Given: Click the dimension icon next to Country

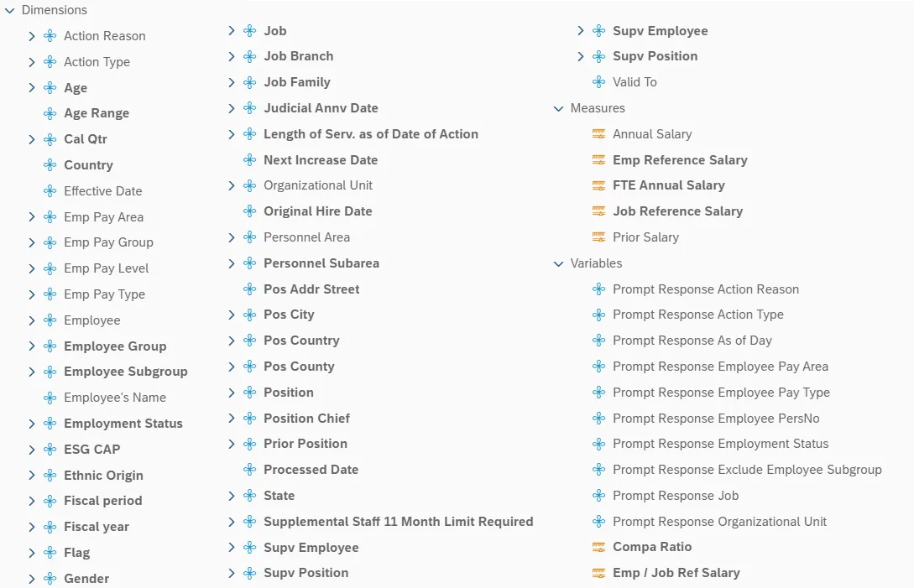Looking at the screenshot, I should click(x=50, y=165).
